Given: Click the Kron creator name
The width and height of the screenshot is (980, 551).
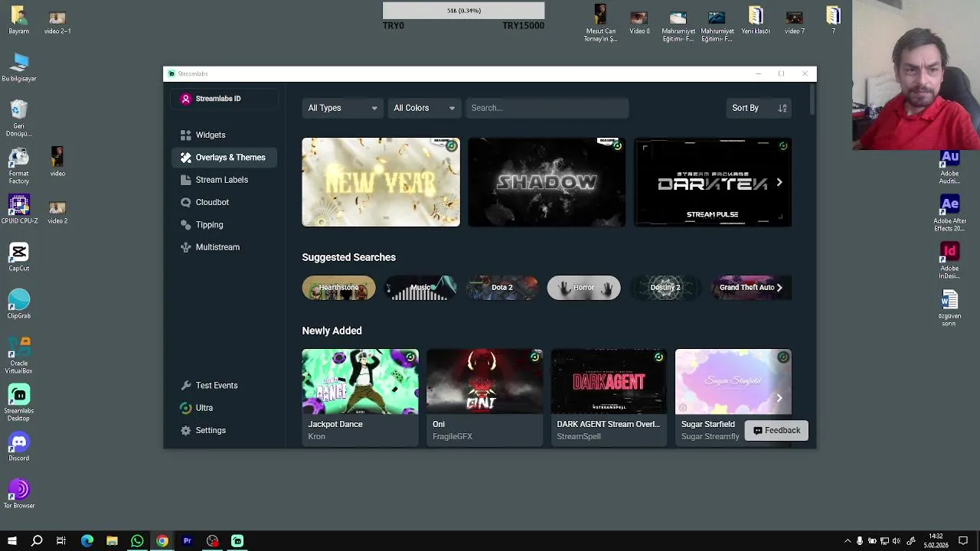Looking at the screenshot, I should (317, 436).
